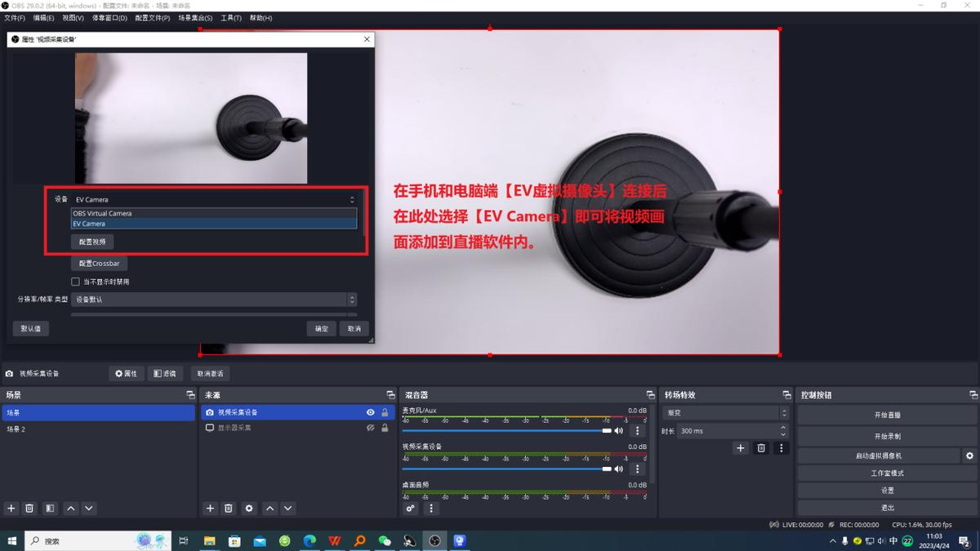
Task: Confirm the properties dialog with 确定
Action: [320, 328]
